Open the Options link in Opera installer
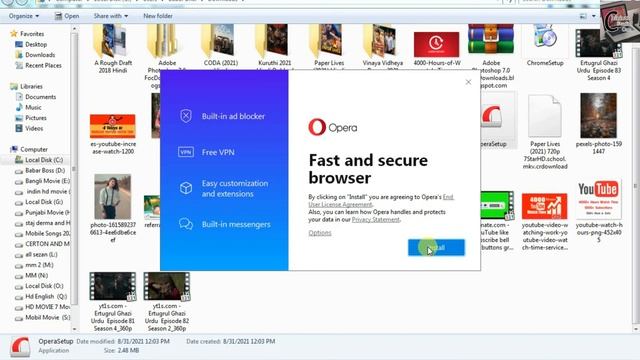The image size is (640, 360). [320, 233]
